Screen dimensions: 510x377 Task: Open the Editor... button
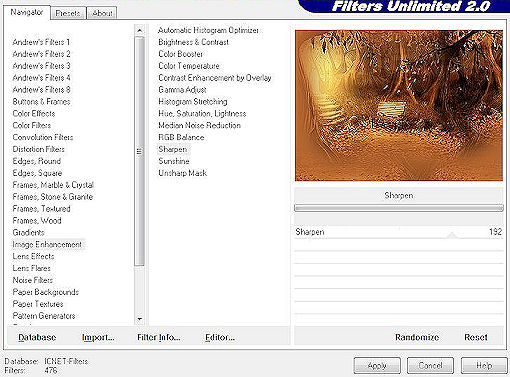tap(220, 337)
